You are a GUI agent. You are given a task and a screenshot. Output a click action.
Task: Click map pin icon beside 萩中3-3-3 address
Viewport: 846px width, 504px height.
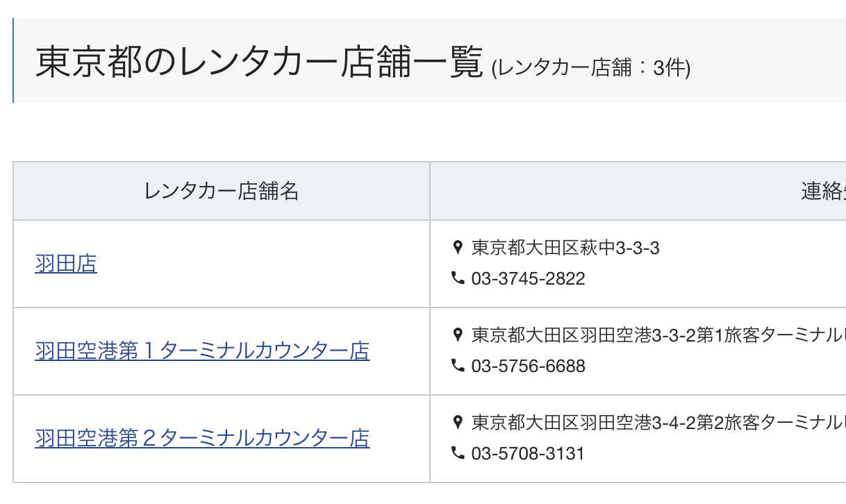coord(457,247)
